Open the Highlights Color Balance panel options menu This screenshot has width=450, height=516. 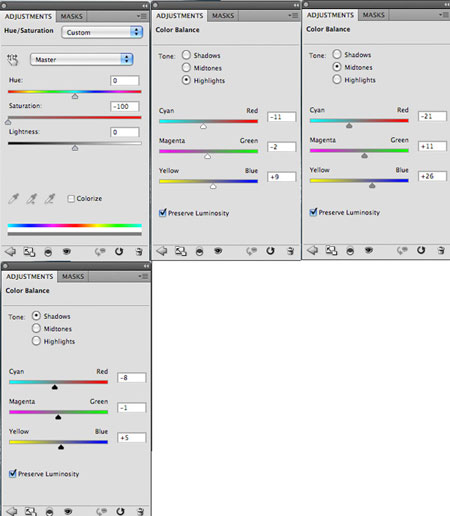(293, 15)
